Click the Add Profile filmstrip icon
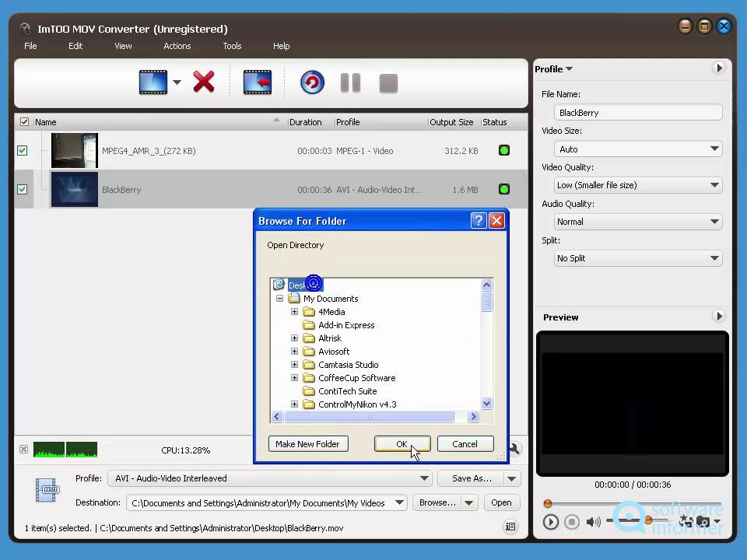Image resolution: width=747 pixels, height=560 pixels. click(x=258, y=82)
